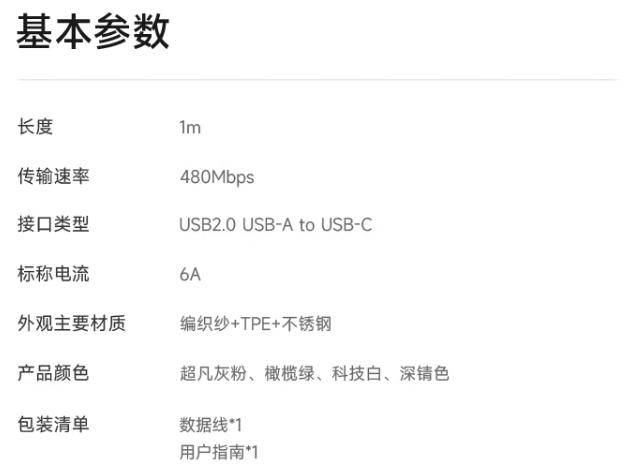Click the 橄榄绿 color name
Viewport: 636px width, 465px height.
[x=290, y=373]
